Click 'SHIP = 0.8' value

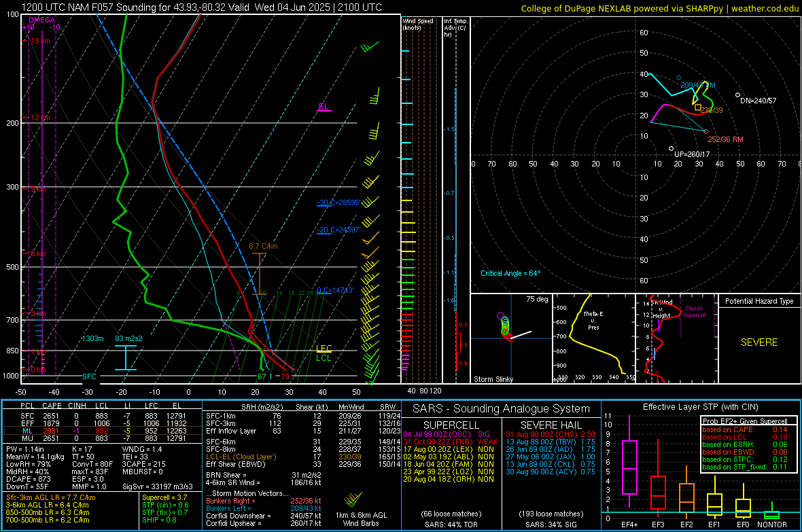(159, 520)
